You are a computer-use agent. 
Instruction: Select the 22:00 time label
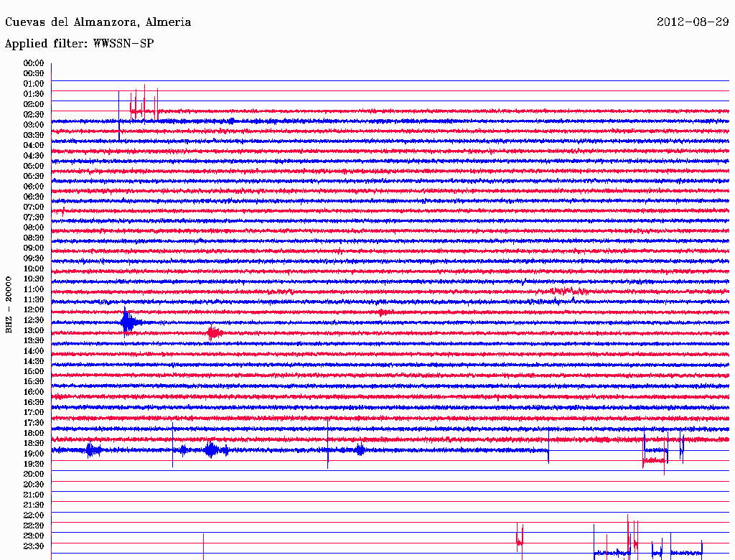pyautogui.click(x=34, y=515)
